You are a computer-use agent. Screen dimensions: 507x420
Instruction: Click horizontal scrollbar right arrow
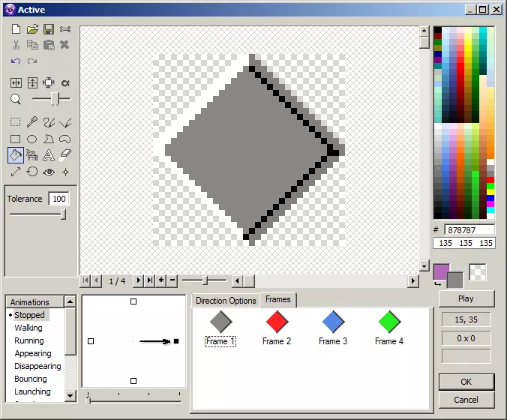(x=413, y=281)
